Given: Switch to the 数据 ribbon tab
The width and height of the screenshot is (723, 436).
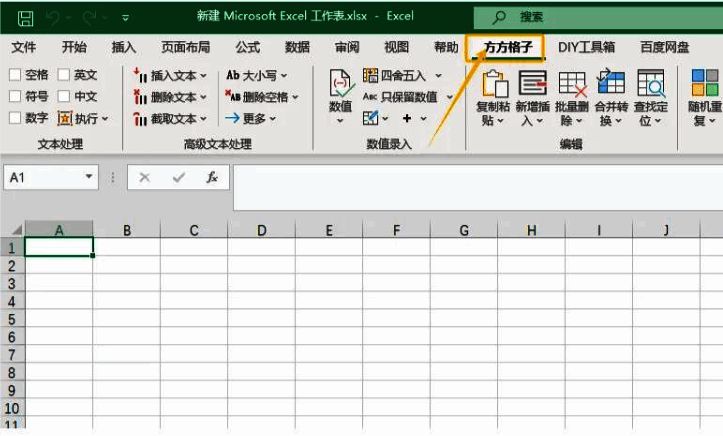Looking at the screenshot, I should coord(297,47).
